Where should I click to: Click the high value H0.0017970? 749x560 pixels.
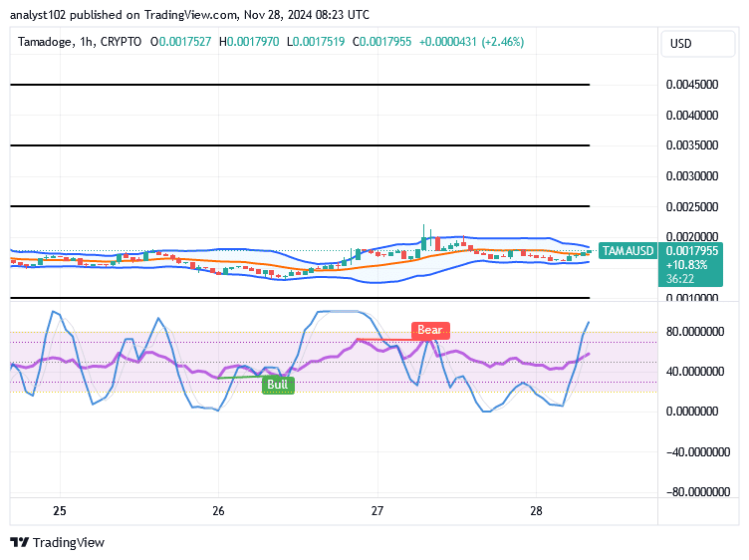[x=249, y=42]
